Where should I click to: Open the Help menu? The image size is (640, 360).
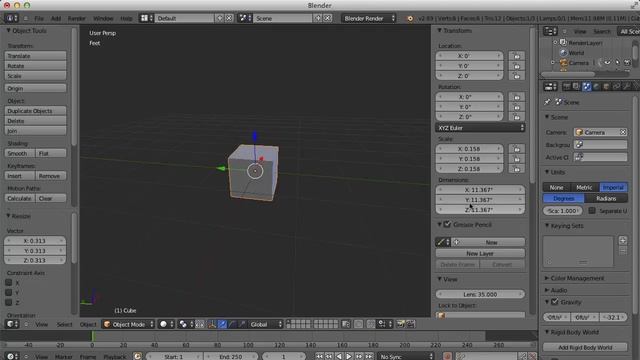pyautogui.click(x=126, y=18)
